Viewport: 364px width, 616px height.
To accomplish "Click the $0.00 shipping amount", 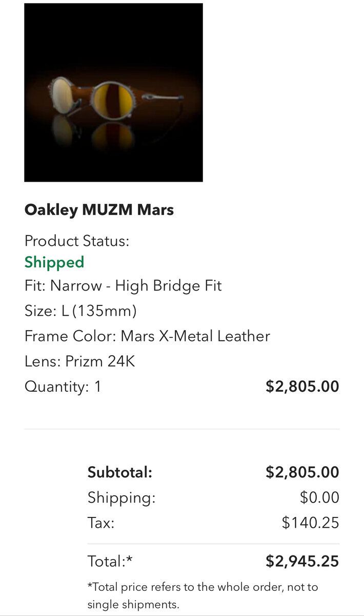I will 319,497.
